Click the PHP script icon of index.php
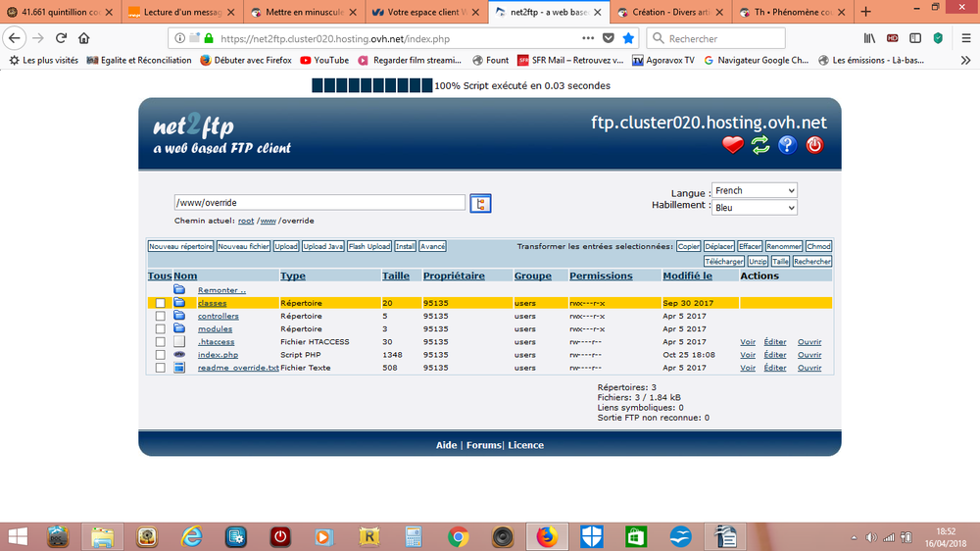980x551 pixels. point(179,355)
